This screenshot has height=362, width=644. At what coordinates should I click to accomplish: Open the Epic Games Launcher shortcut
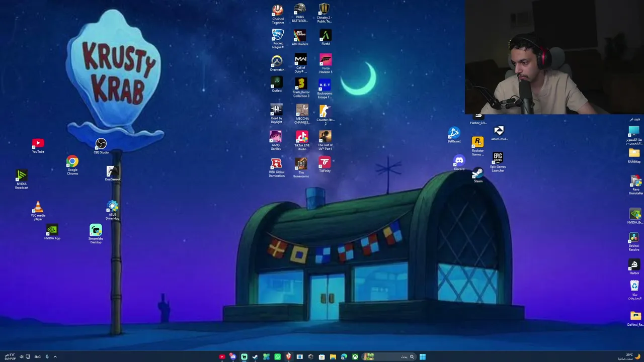(x=498, y=162)
